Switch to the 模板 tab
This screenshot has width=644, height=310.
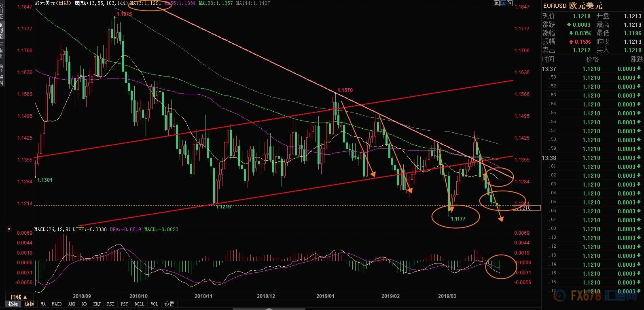tap(29, 304)
